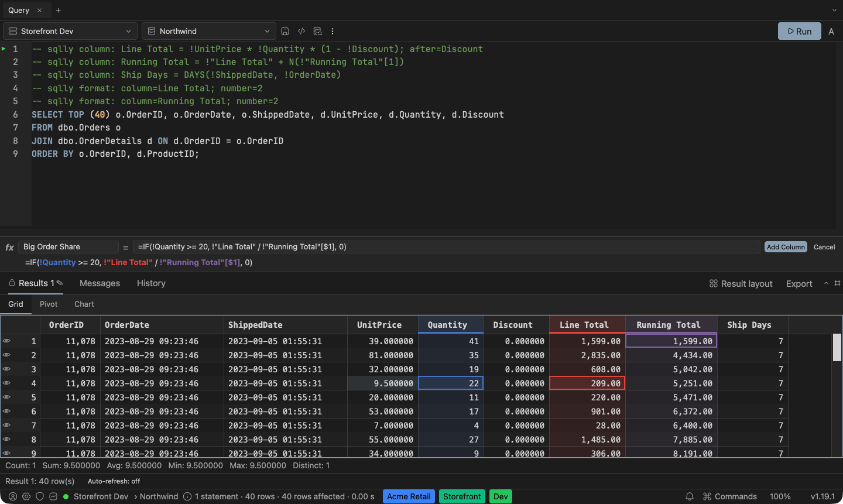Open the settings gear in status bar

click(26, 496)
